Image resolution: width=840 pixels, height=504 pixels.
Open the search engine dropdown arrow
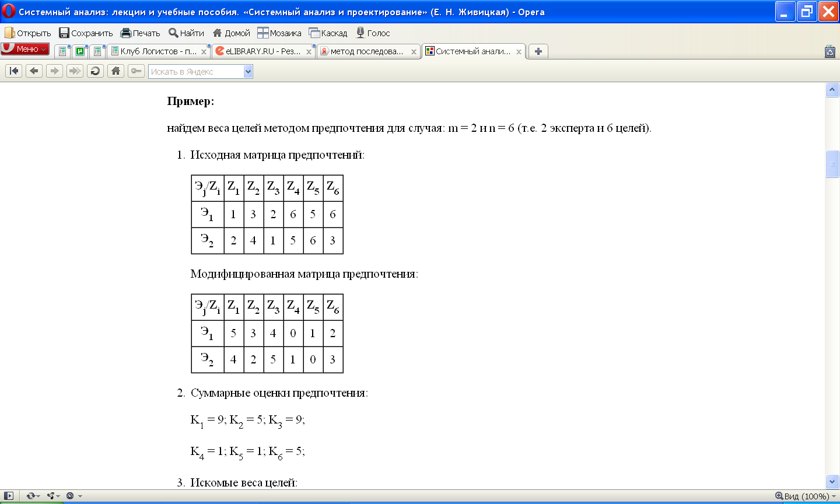pyautogui.click(x=248, y=72)
